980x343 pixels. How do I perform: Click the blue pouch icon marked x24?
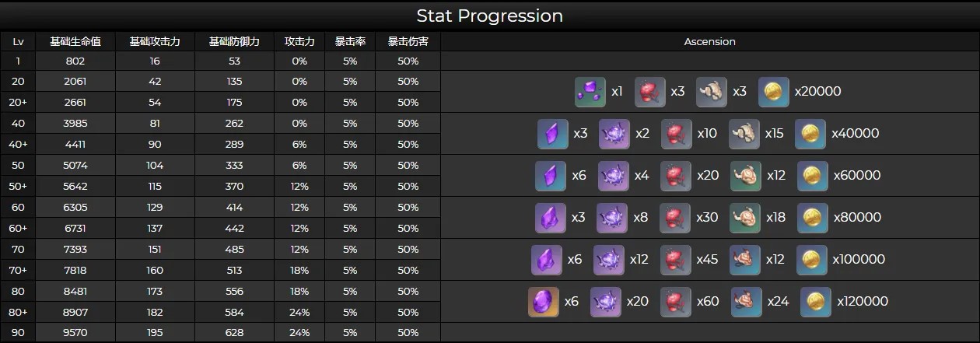pos(747,302)
